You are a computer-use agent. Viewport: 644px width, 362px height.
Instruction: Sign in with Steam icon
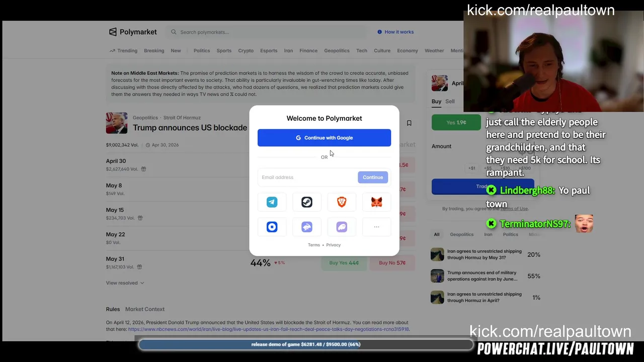307,202
